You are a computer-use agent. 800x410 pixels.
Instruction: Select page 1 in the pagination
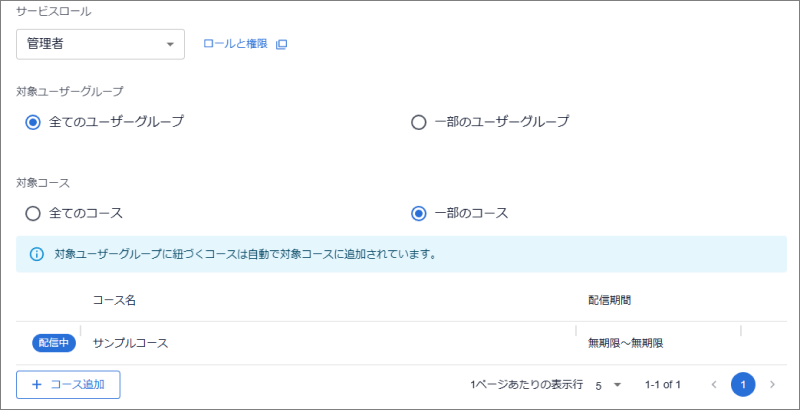(743, 385)
